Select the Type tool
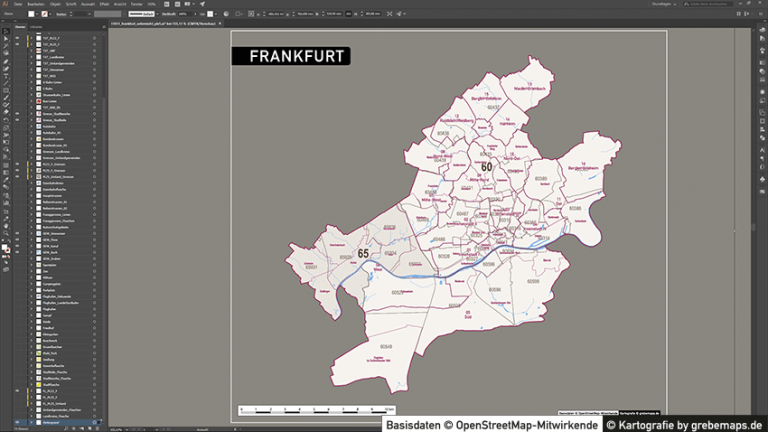The width and height of the screenshot is (768, 432). pyautogui.click(x=6, y=76)
